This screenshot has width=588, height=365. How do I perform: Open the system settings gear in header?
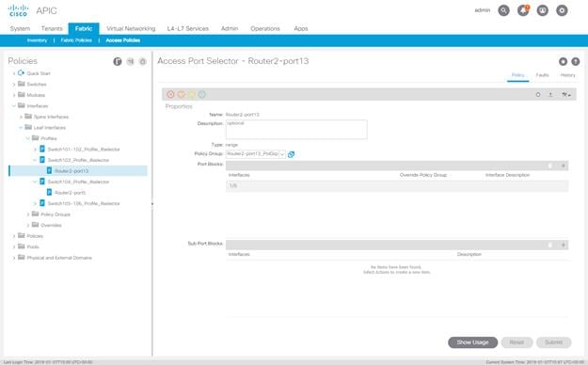[x=562, y=10]
